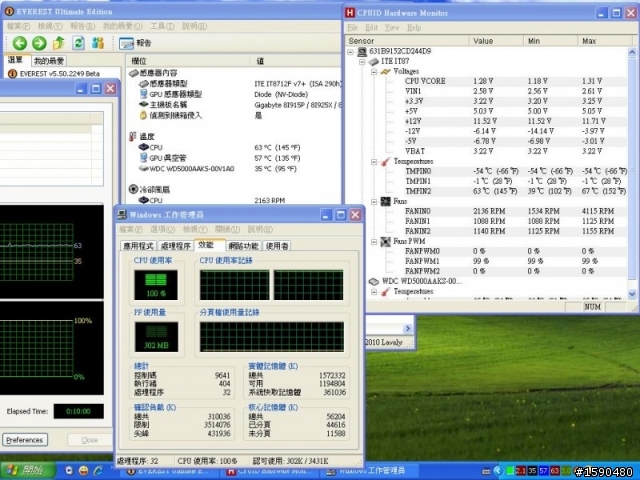Go up one level in EVEREST toolbar
This screenshot has width=640, height=480.
[59, 43]
